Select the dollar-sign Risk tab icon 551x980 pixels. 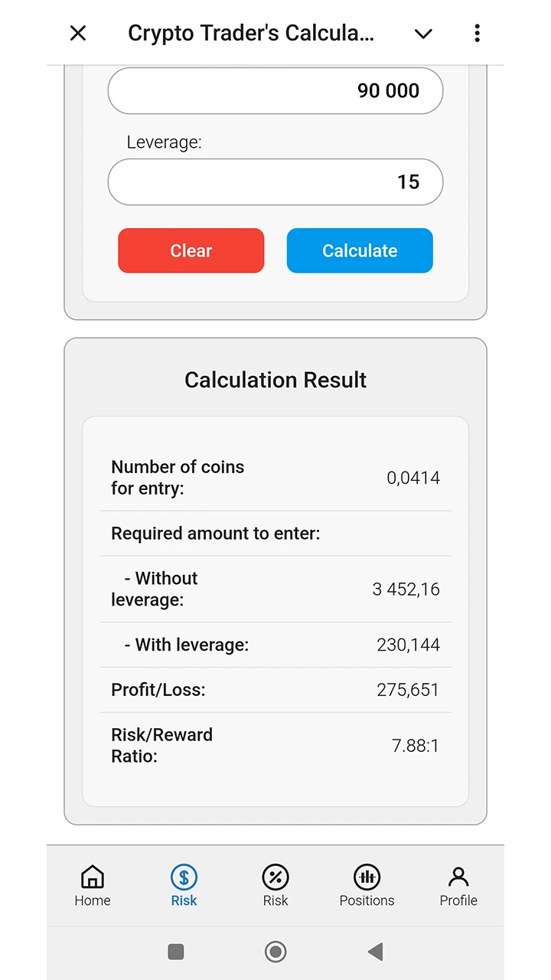(184, 877)
